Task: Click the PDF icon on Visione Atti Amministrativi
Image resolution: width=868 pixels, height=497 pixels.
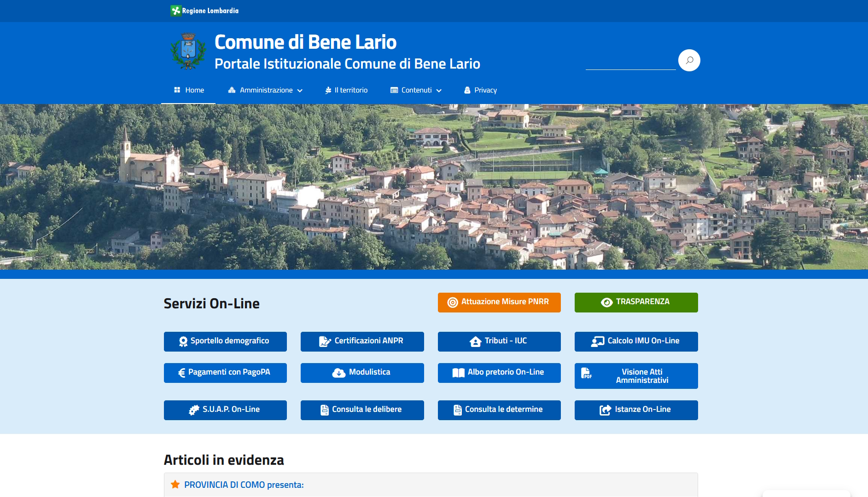Action: 586,373
